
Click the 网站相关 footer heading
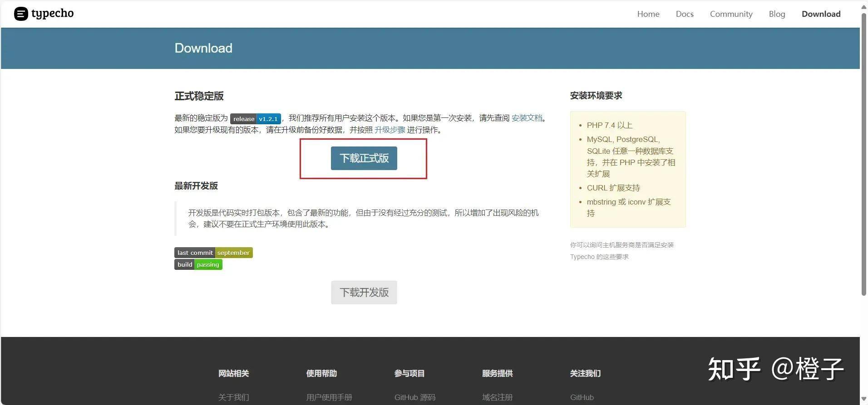(233, 373)
